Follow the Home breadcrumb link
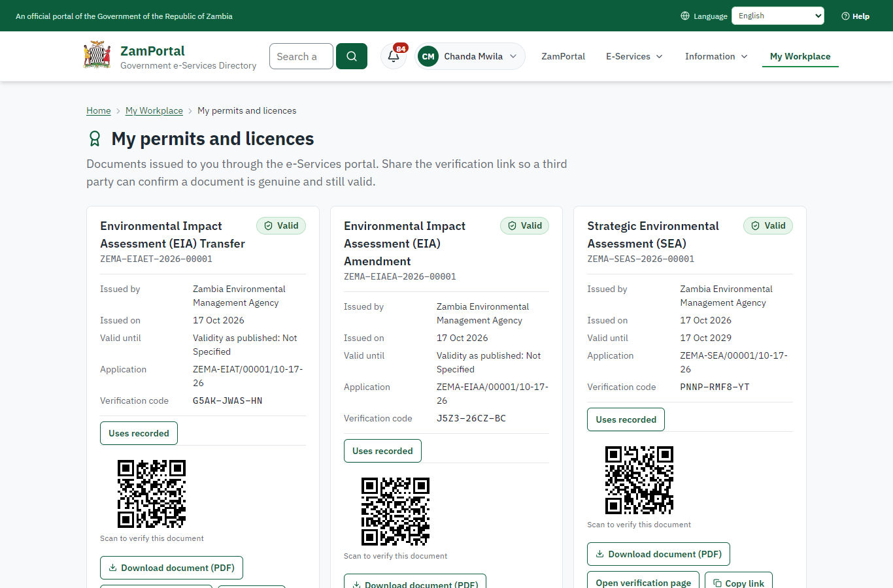Image resolution: width=893 pixels, height=588 pixels. click(99, 110)
